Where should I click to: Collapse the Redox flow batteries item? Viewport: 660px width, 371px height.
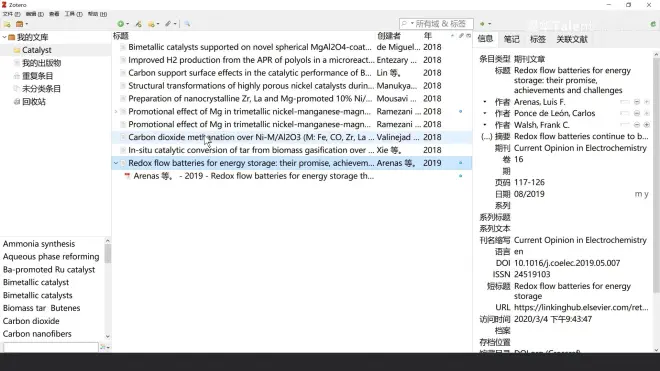(x=116, y=163)
